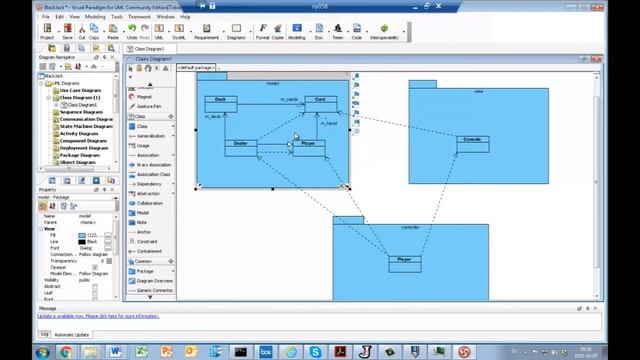Pick the Collaboration shape tool

[x=146, y=203]
